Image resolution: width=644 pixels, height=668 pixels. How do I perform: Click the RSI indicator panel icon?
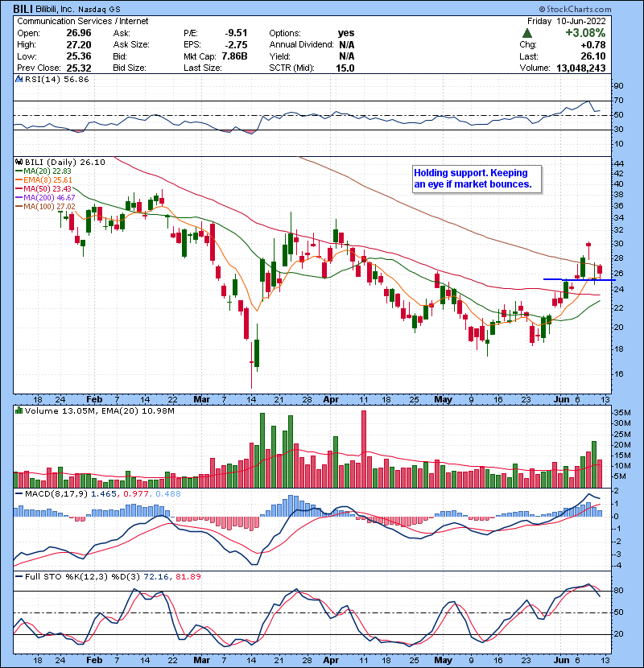pyautogui.click(x=19, y=79)
